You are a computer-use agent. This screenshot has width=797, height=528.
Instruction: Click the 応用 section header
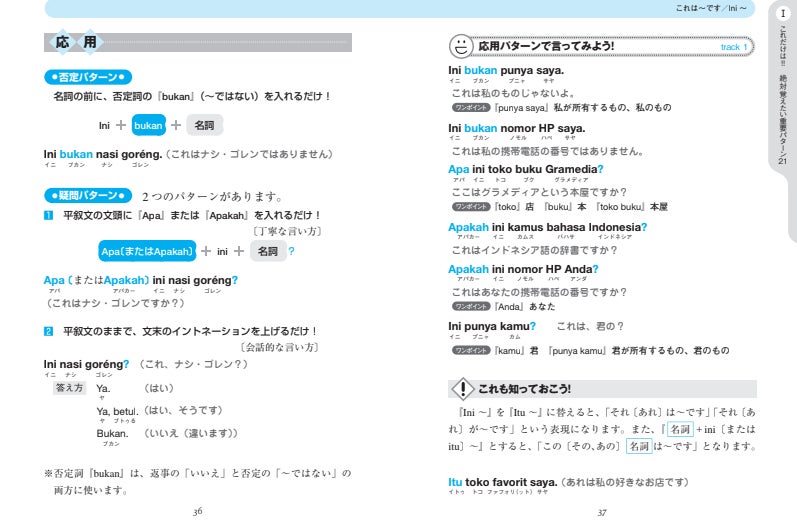click(x=198, y=42)
